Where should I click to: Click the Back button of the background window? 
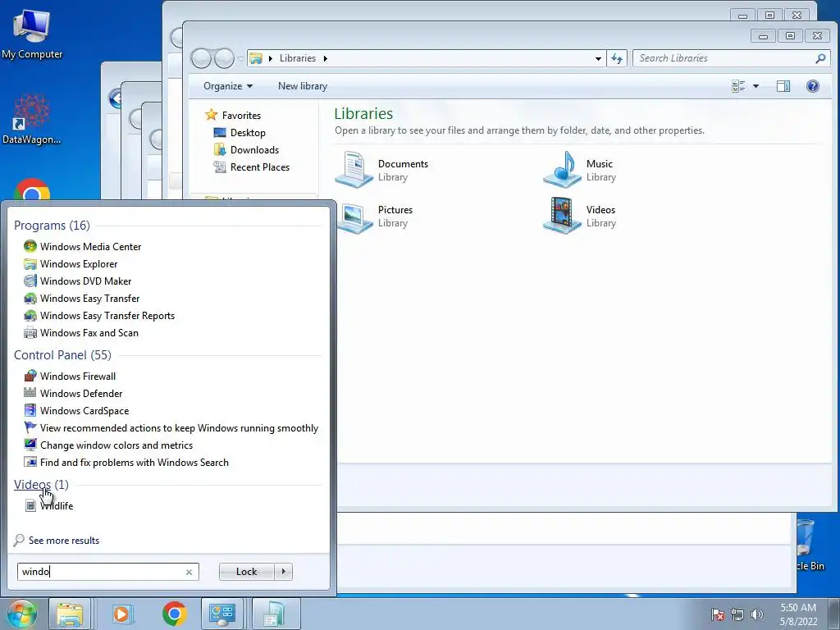(x=115, y=98)
